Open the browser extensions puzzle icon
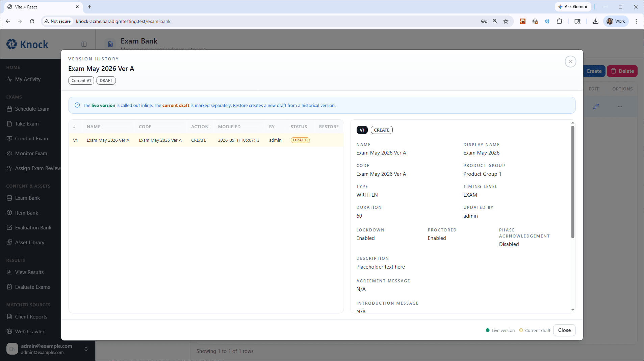The image size is (644, 361). point(560,21)
